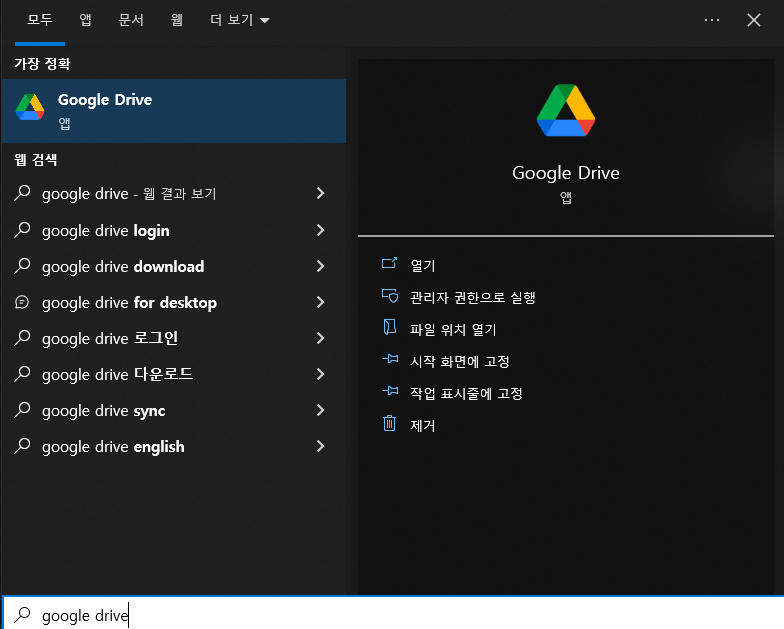Screen dimensions: 784x629
Task: Select 열기 to open Google Drive
Action: tap(422, 266)
